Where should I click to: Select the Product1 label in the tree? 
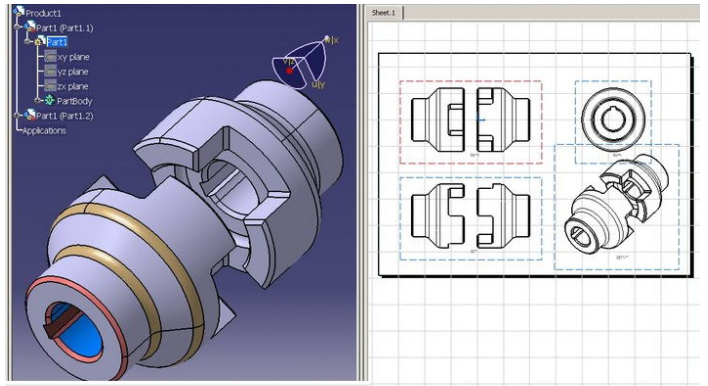click(x=43, y=13)
